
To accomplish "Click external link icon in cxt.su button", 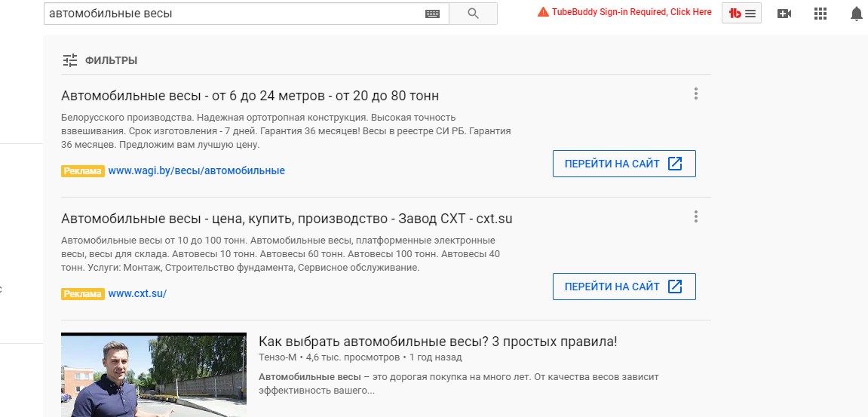I will pyautogui.click(x=675, y=287).
